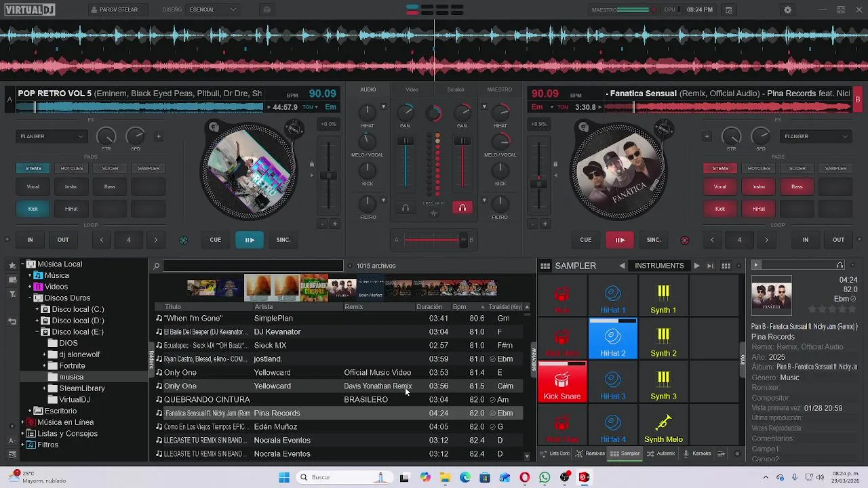Image resolution: width=868 pixels, height=488 pixels.
Task: Open the Karaoke side-view tab
Action: point(697,453)
